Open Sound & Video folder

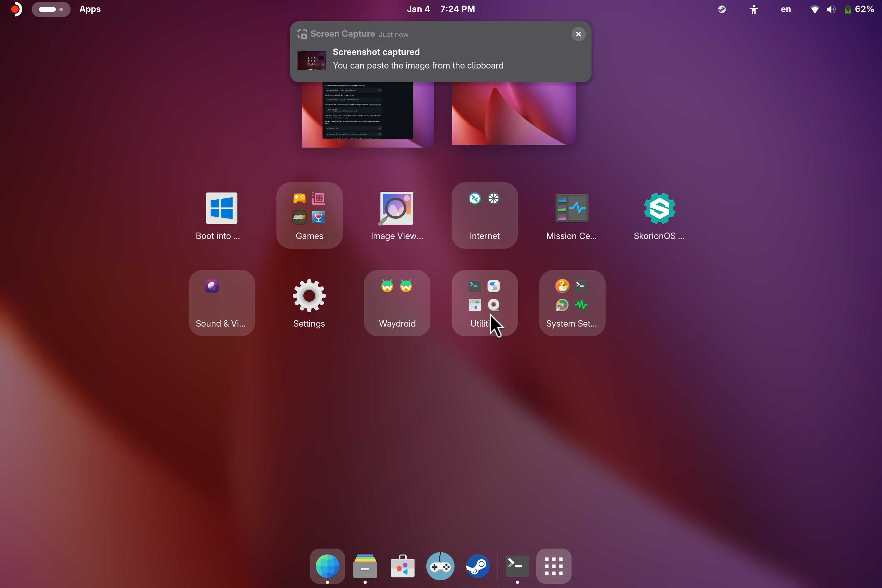[221, 303]
